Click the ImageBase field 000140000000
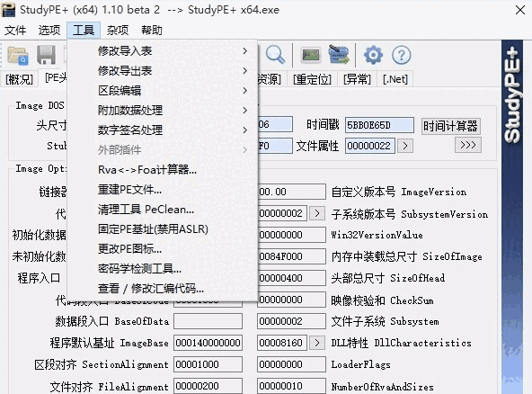532x394 pixels. click(x=208, y=343)
